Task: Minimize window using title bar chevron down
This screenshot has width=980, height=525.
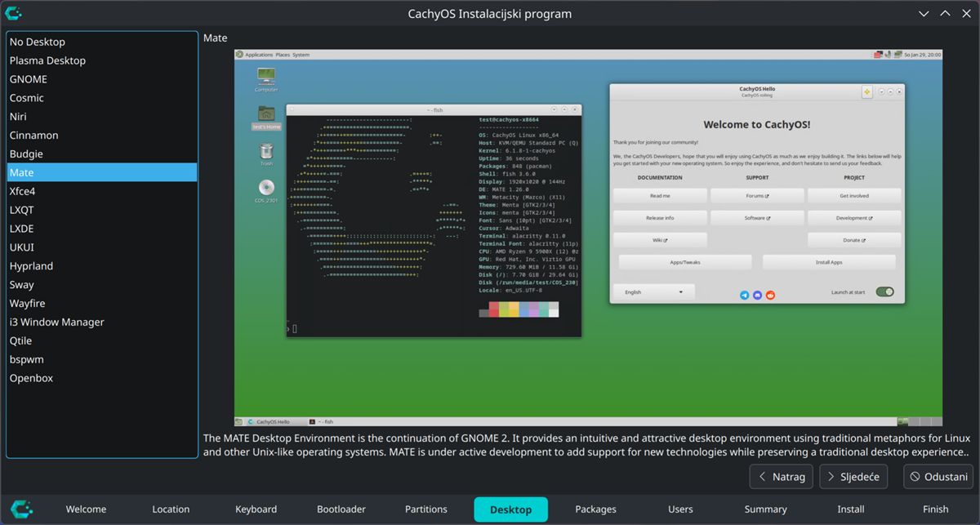Action: click(x=924, y=14)
